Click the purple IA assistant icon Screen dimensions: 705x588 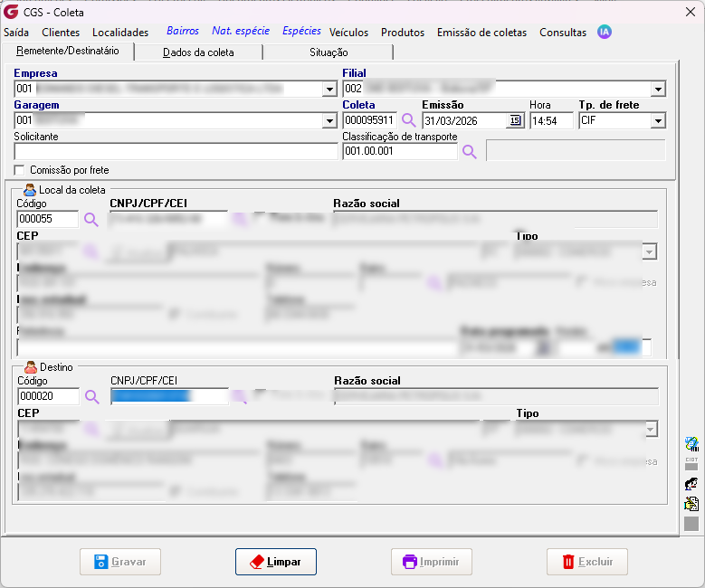tap(604, 32)
